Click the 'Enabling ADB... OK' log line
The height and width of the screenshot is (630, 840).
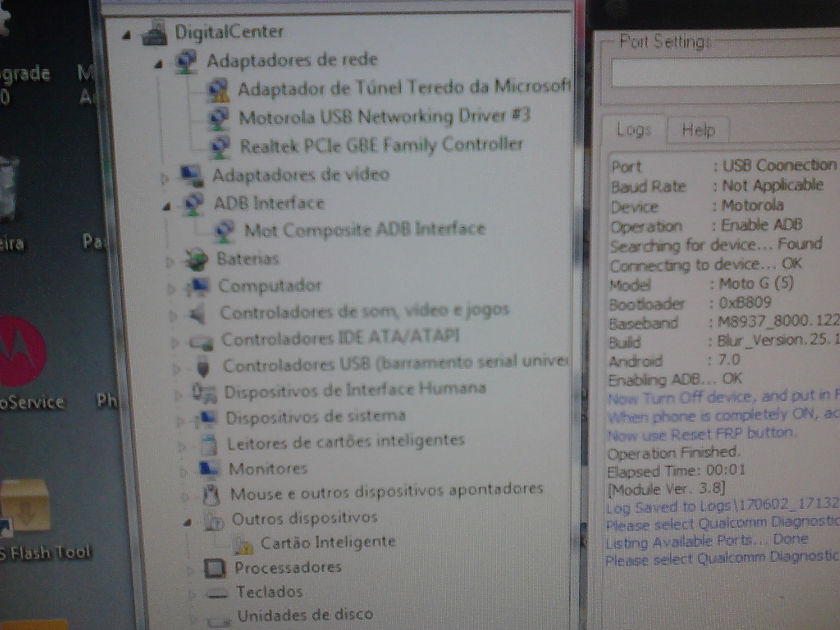click(x=675, y=379)
